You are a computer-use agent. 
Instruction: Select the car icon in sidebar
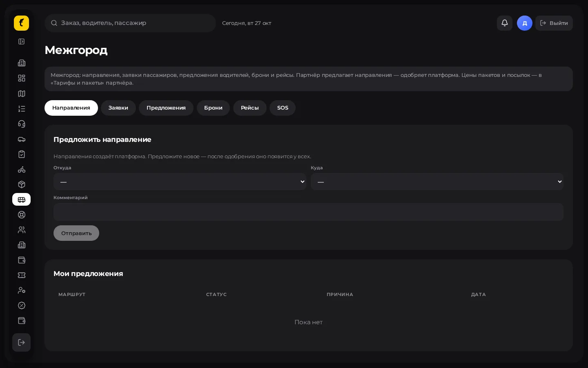(22, 139)
